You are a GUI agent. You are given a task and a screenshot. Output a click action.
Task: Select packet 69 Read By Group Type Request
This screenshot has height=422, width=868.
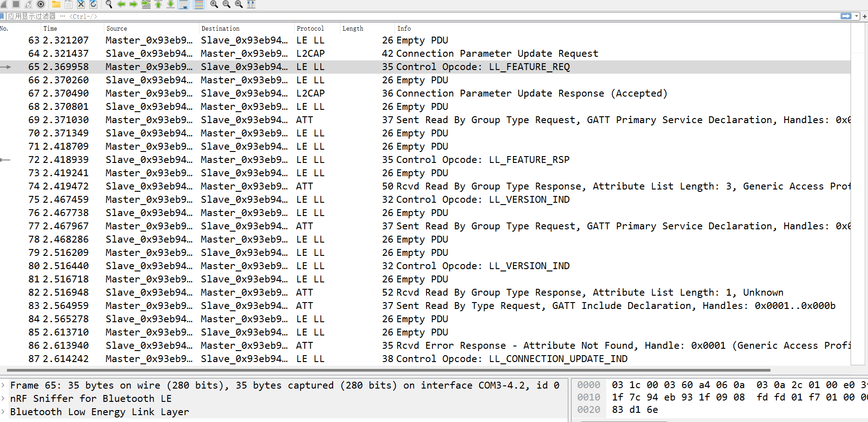(x=425, y=120)
